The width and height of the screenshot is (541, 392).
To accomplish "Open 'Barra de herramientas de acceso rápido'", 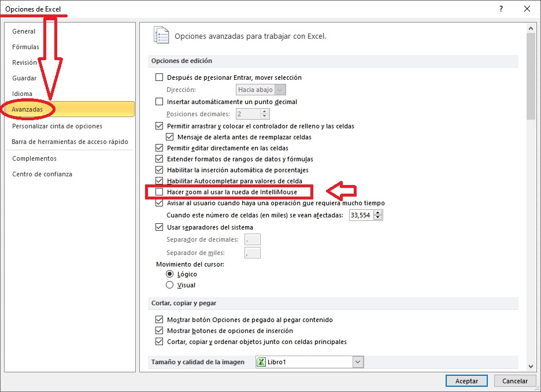I will (70, 142).
